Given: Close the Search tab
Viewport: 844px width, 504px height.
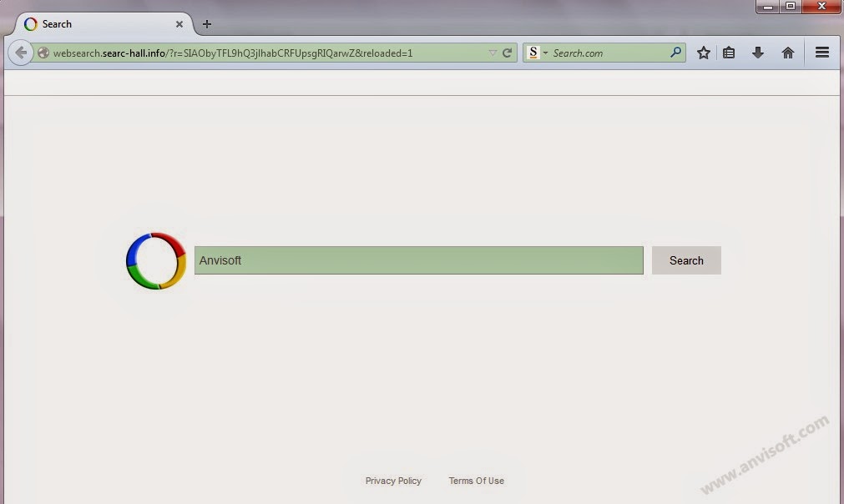Looking at the screenshot, I should [x=179, y=24].
